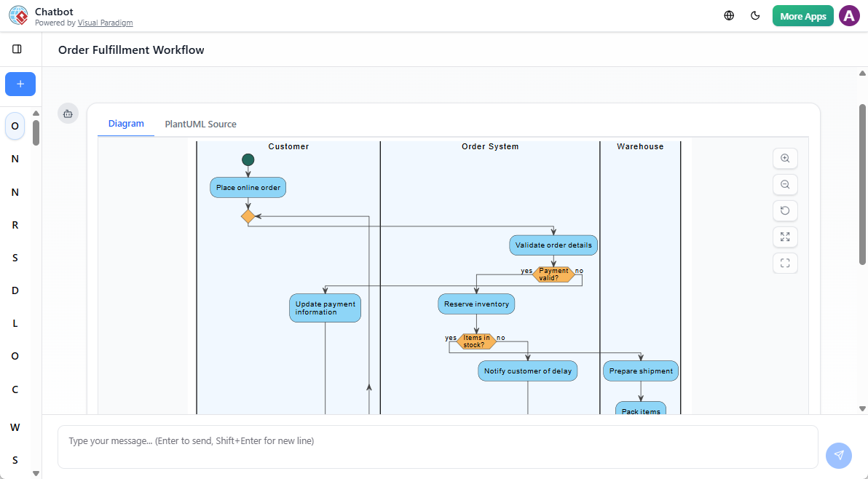Follow the Visual Paradigm link
868x479 pixels.
point(105,23)
